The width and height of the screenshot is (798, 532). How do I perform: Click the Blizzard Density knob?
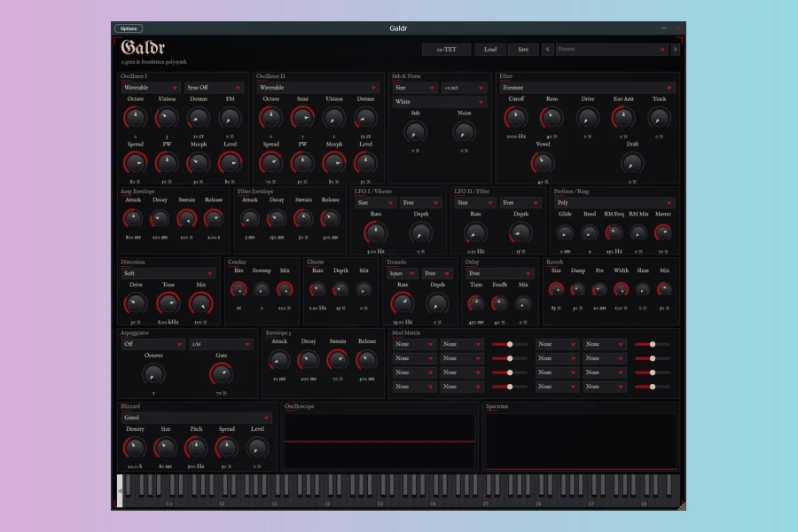135,448
